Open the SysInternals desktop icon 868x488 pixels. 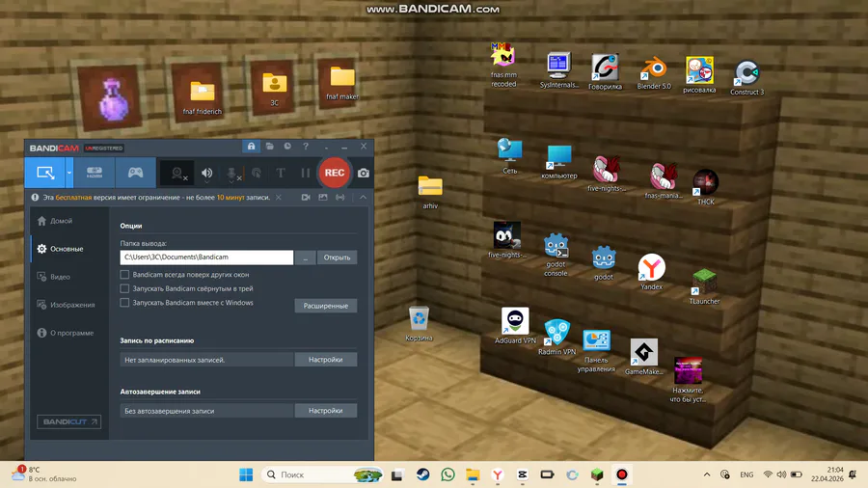558,70
